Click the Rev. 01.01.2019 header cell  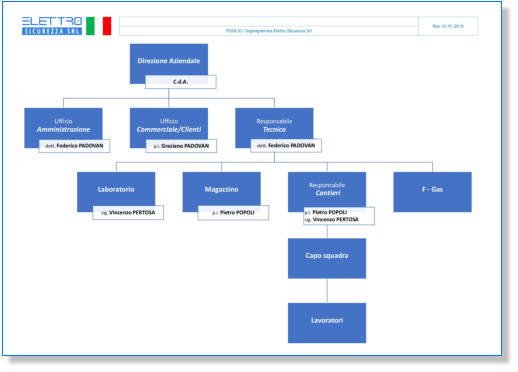point(448,26)
